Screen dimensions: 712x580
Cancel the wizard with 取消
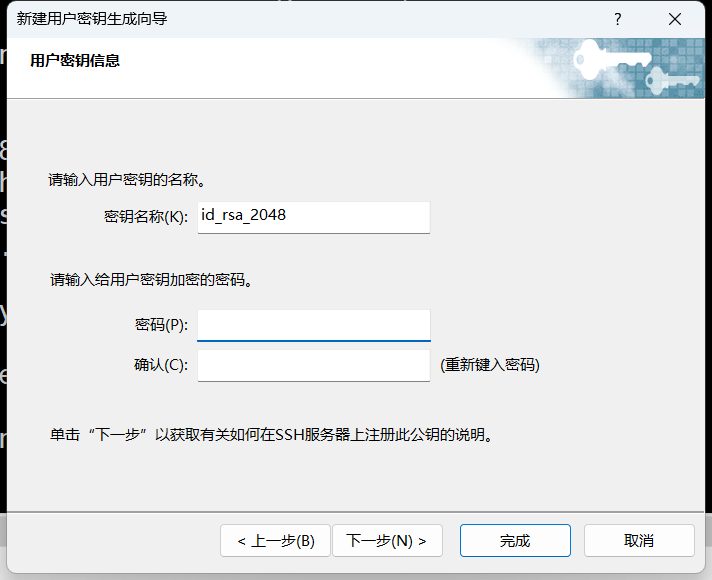638,541
